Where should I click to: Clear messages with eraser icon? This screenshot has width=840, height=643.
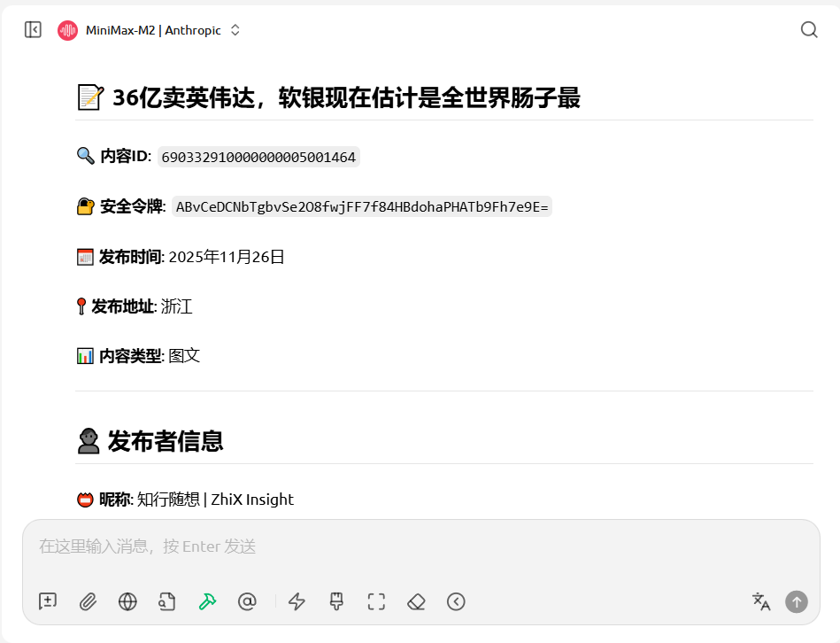click(416, 601)
